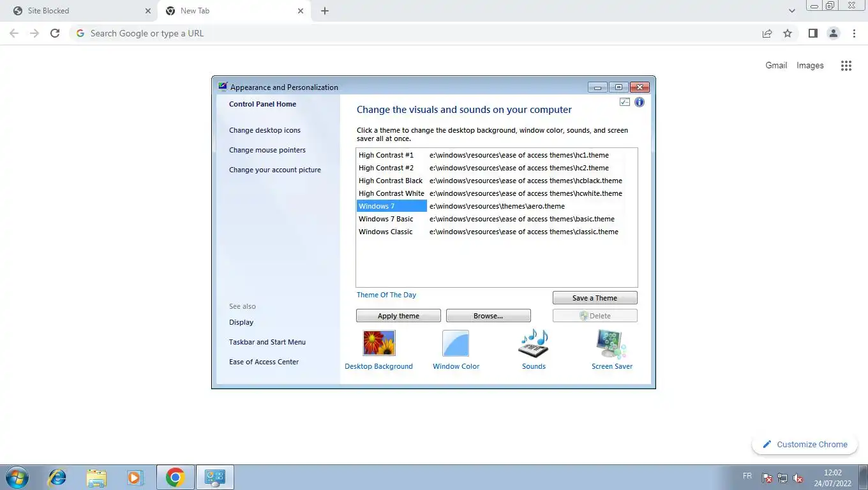Open Action Center flag tray icon
The image size is (868, 490).
click(767, 478)
